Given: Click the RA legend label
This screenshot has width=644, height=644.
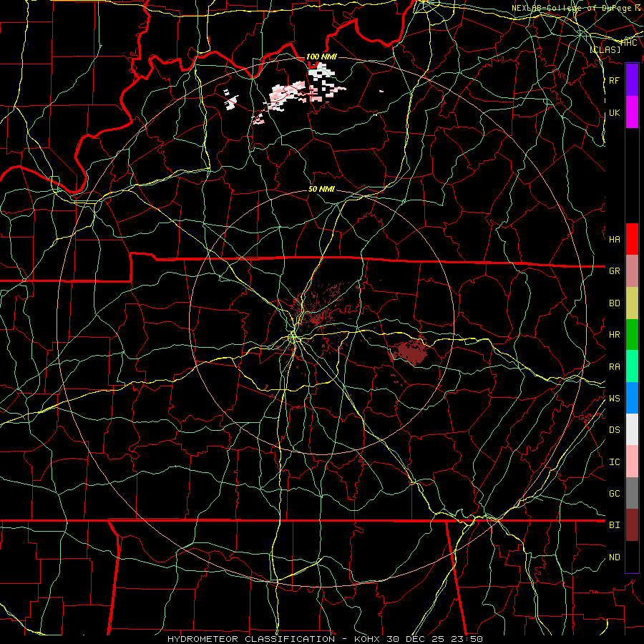Looking at the screenshot, I should [x=614, y=366].
